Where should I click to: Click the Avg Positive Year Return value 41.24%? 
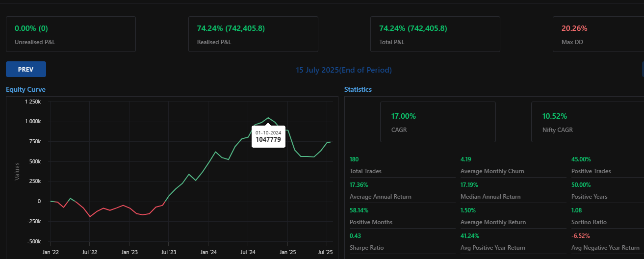pos(470,236)
